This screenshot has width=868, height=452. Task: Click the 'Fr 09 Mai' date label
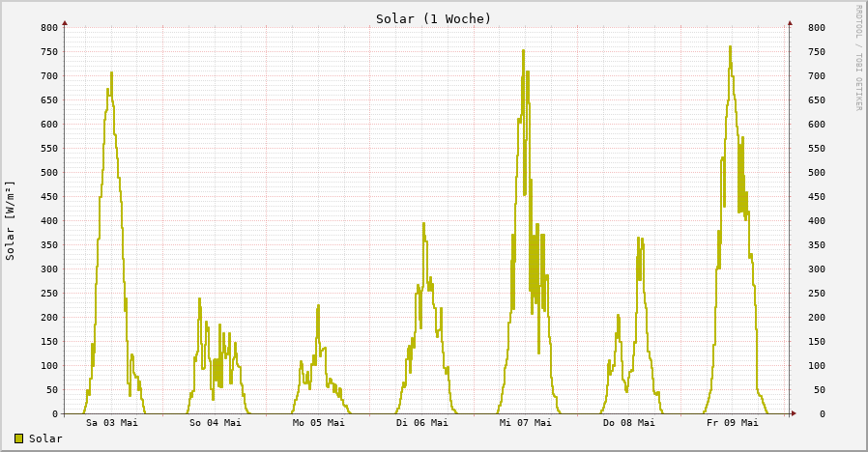733,423
